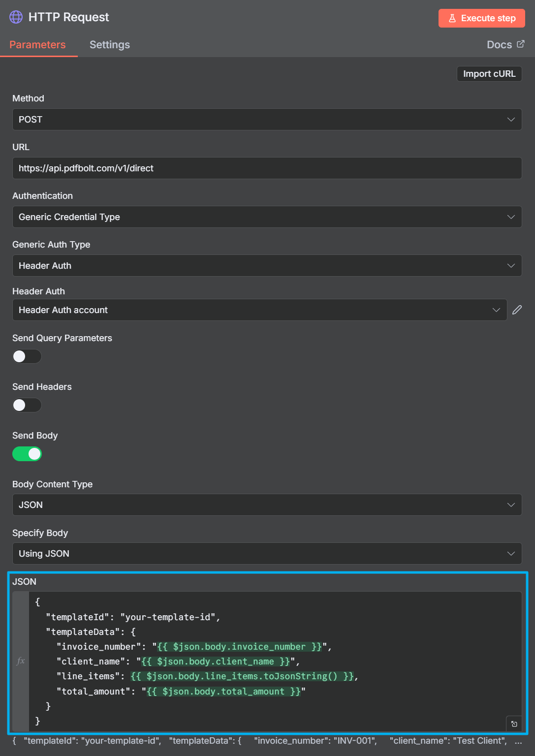Screen dimensions: 535x756
Task: Click the fx expression icon in JSON editor
Action: pyautogui.click(x=20, y=661)
